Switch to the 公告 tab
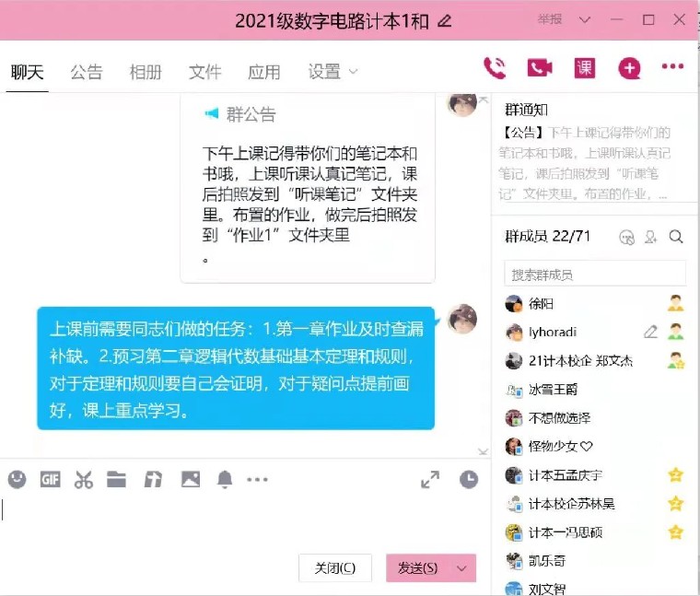This screenshot has width=700, height=596. tap(87, 72)
